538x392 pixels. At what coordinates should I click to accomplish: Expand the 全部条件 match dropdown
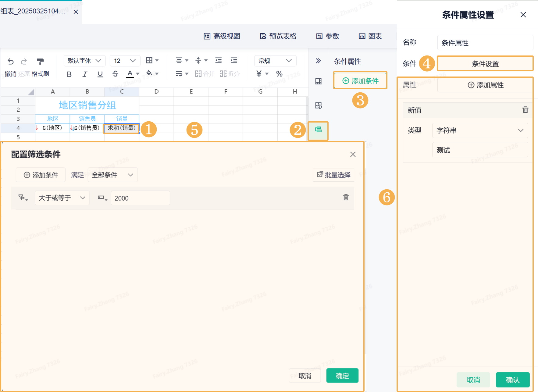point(112,175)
